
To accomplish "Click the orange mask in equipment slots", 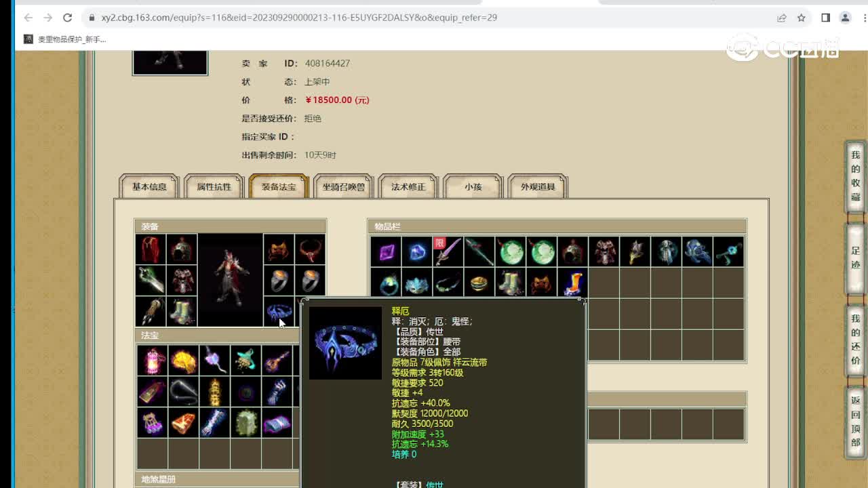I will (x=279, y=249).
